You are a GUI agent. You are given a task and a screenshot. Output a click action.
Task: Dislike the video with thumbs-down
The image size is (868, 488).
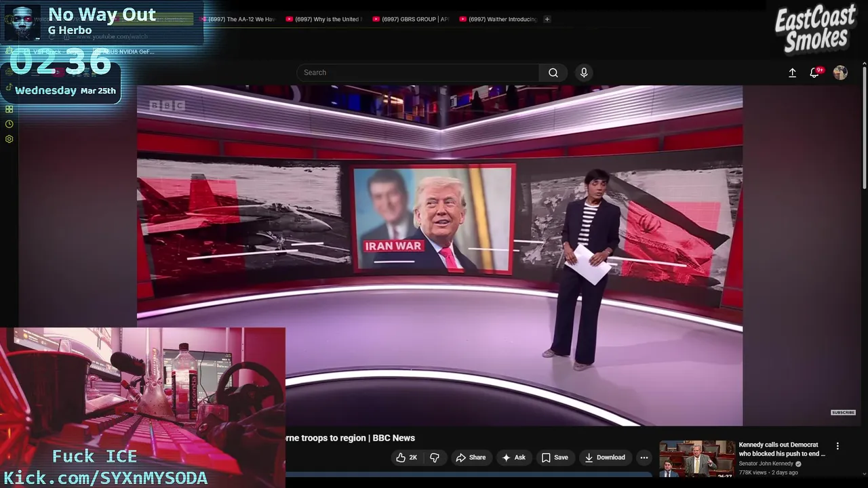tap(435, 457)
